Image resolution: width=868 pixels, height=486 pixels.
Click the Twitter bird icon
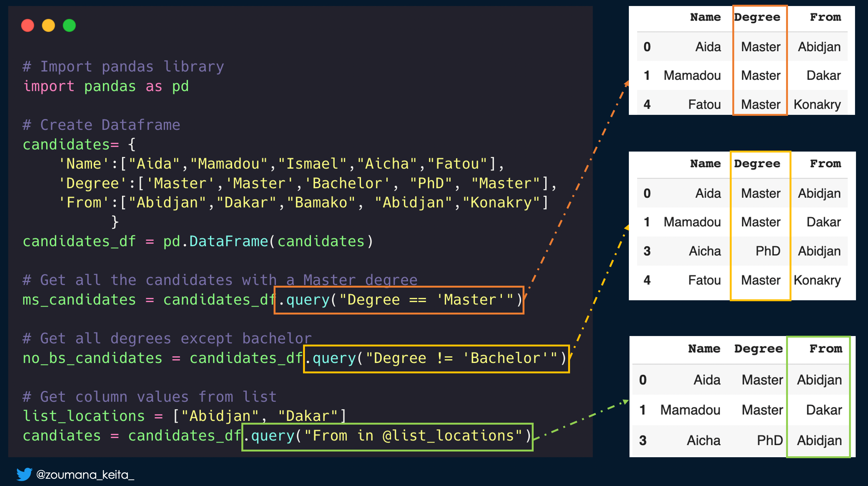pos(24,474)
